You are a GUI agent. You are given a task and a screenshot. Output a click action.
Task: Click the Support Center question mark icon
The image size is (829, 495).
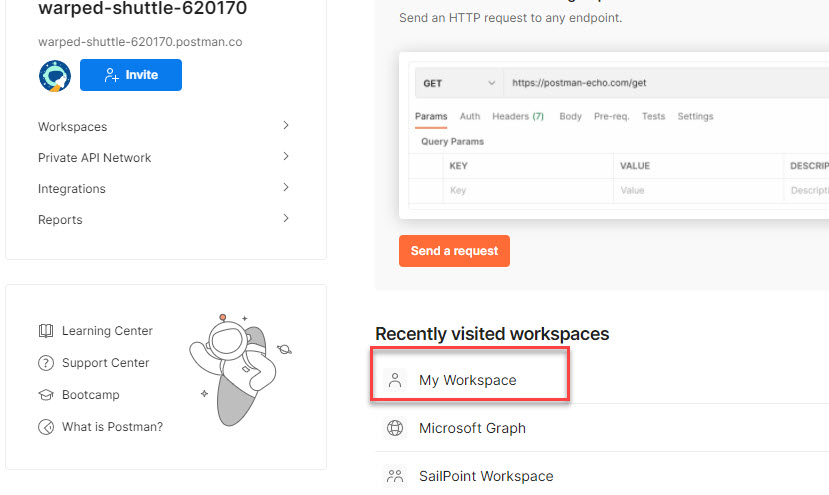[x=46, y=363]
